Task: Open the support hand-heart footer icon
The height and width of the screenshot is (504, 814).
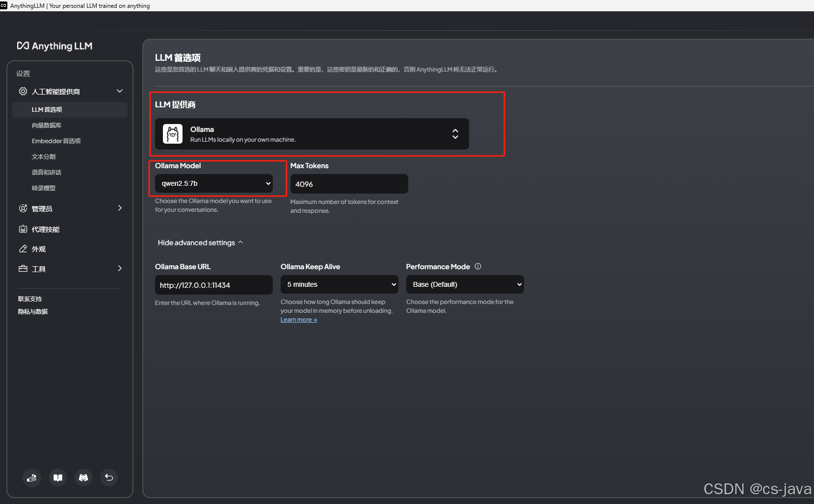Action: (32, 478)
